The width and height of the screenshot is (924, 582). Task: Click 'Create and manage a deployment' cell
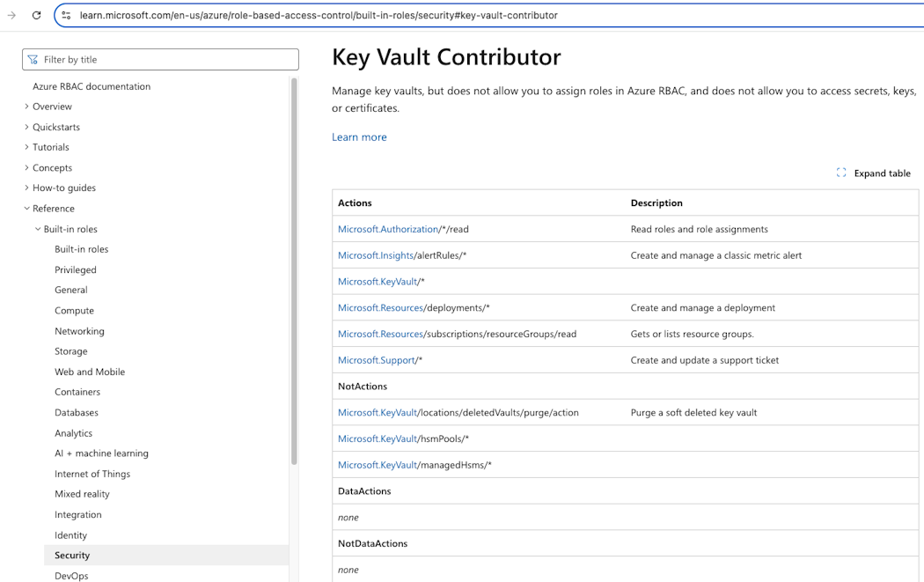pyautogui.click(x=702, y=308)
